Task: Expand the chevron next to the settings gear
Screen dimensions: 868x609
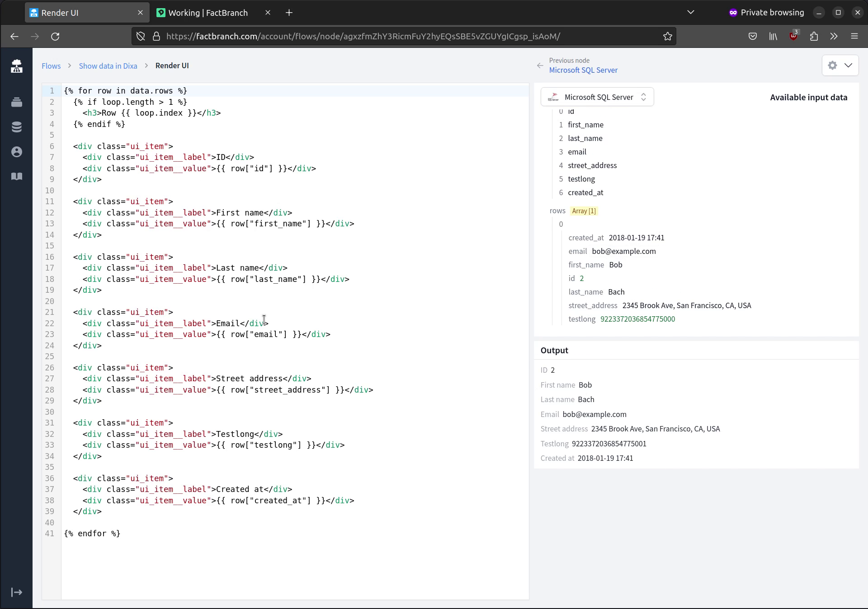Action: coord(849,65)
